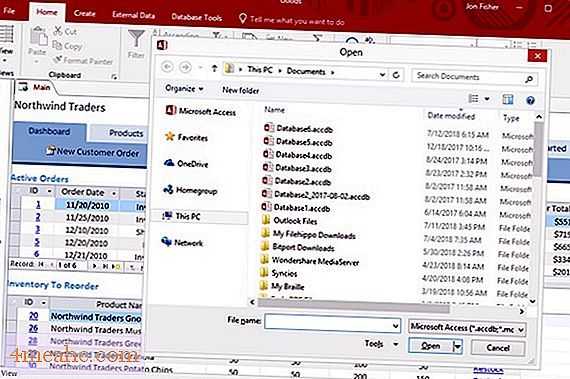Viewport: 570px width, 379px height.
Task: Switch to the Database Tools tab
Action: pyautogui.click(x=197, y=17)
